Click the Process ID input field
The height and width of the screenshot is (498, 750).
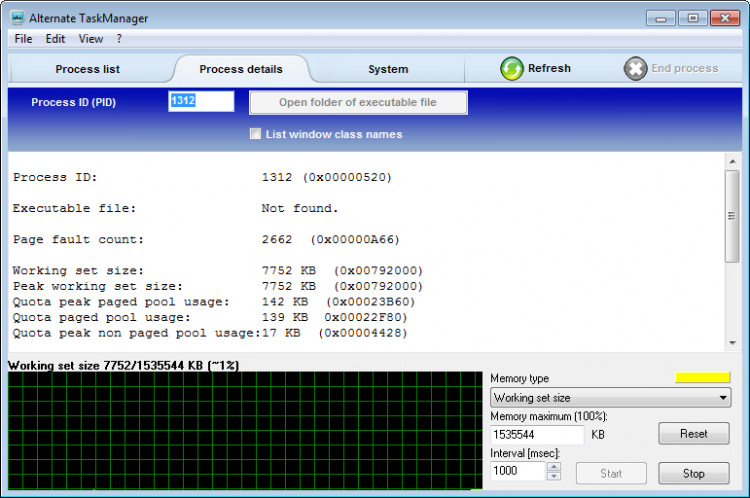[x=201, y=101]
